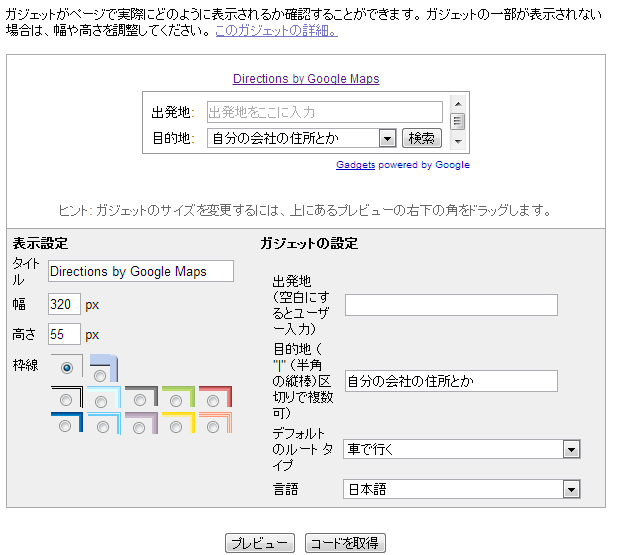
Task: Open the このガジェットの詳細 link
Action: click(276, 31)
